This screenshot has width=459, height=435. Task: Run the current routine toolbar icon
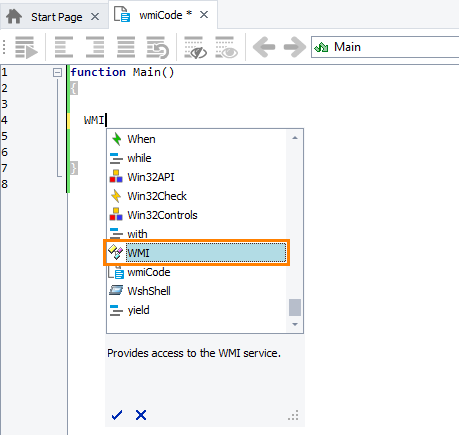(27, 48)
